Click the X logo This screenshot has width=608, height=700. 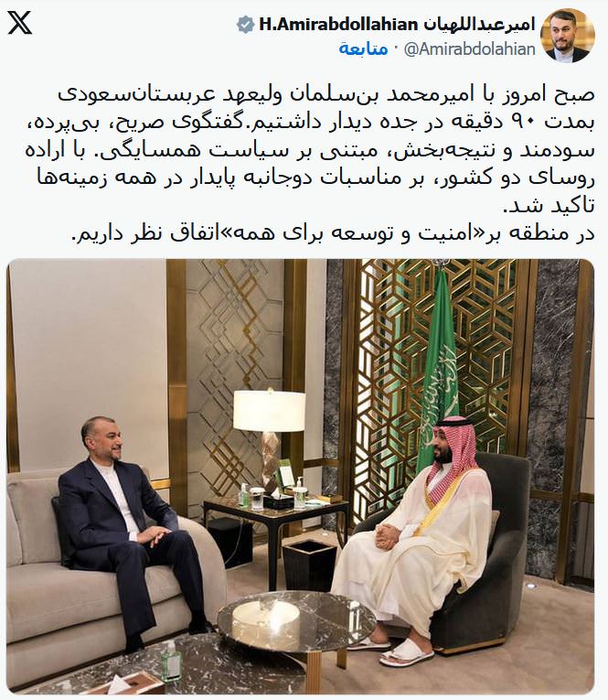(19, 23)
